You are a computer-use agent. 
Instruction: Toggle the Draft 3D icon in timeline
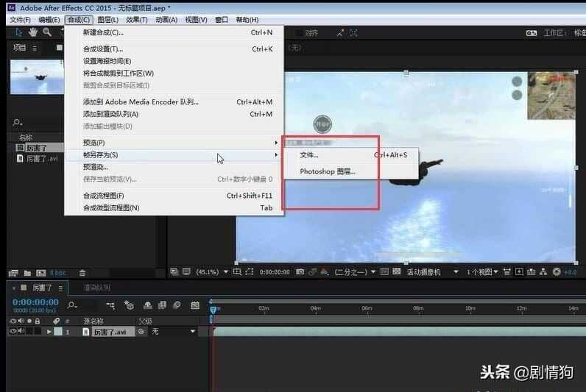(x=129, y=305)
